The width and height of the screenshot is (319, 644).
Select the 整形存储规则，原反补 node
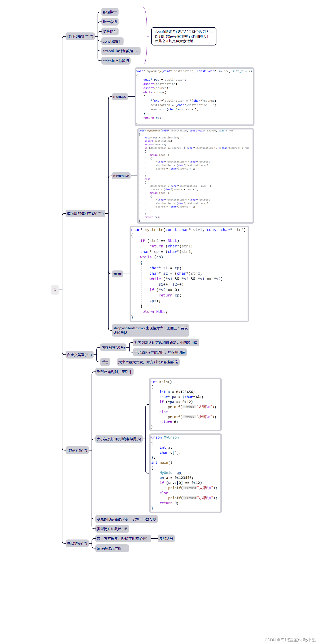click(x=114, y=372)
